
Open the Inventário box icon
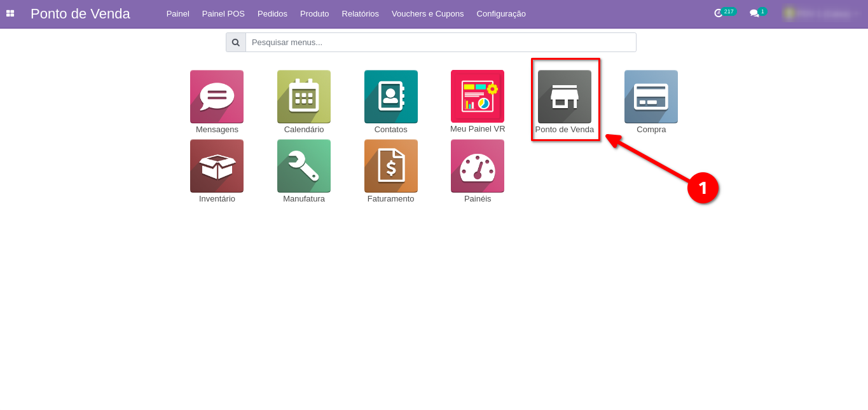pyautogui.click(x=217, y=166)
